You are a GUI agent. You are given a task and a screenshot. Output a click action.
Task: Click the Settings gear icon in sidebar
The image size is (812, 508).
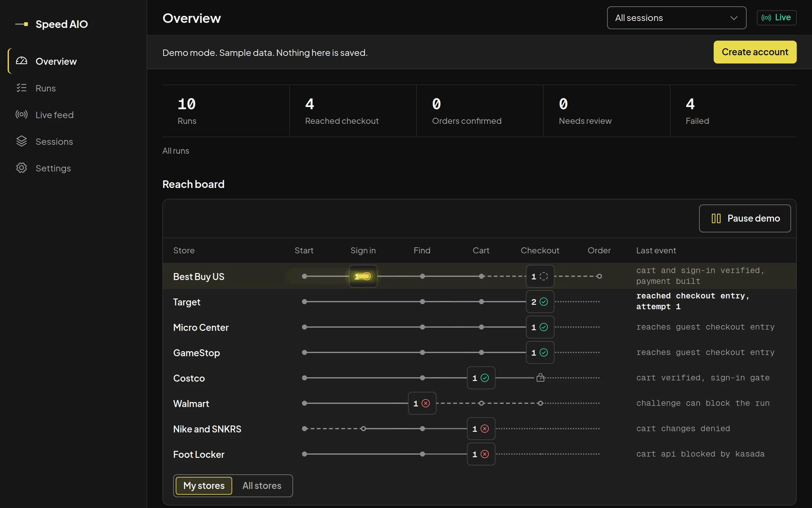pos(22,168)
